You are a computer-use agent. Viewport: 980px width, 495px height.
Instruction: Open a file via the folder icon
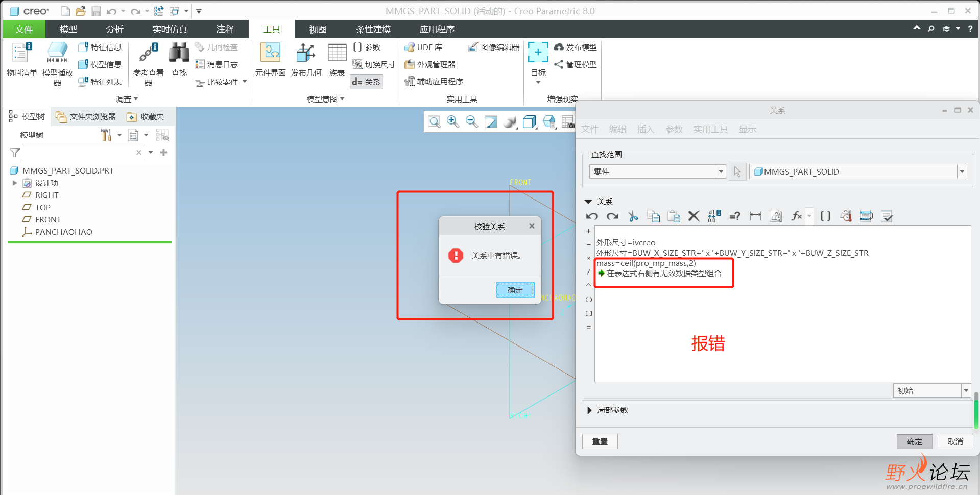coord(80,11)
